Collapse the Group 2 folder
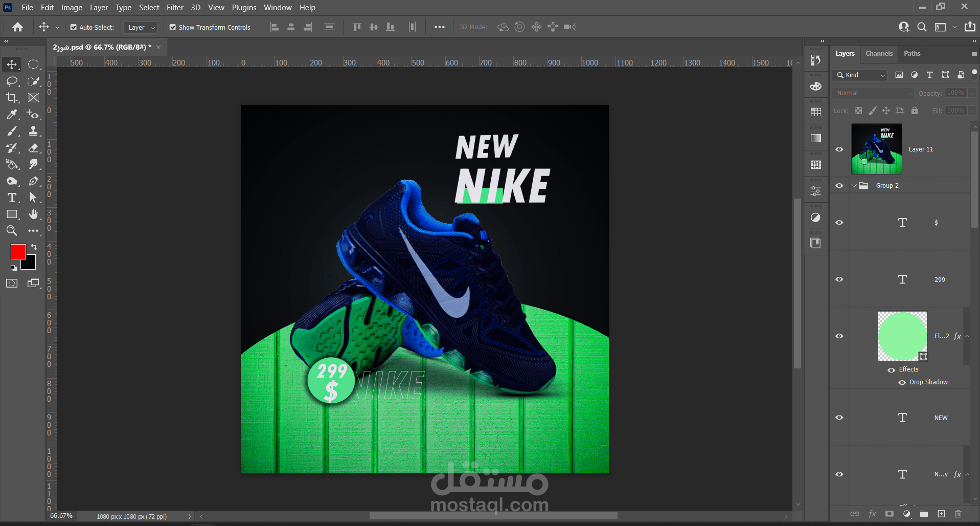The image size is (980, 526). pos(854,186)
